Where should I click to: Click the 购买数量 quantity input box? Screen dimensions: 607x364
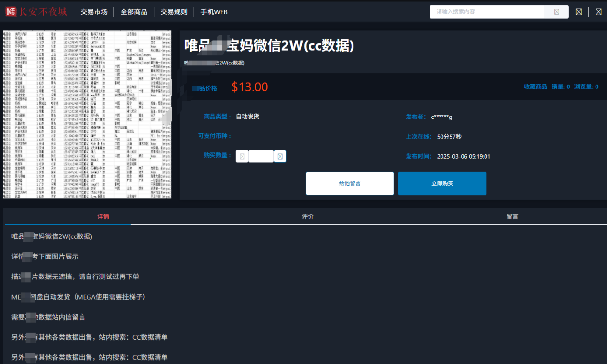click(x=261, y=156)
